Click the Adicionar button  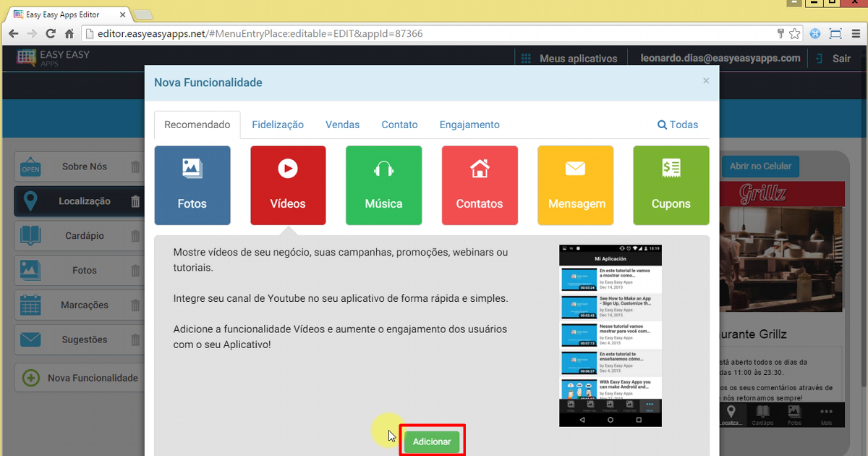point(432,441)
